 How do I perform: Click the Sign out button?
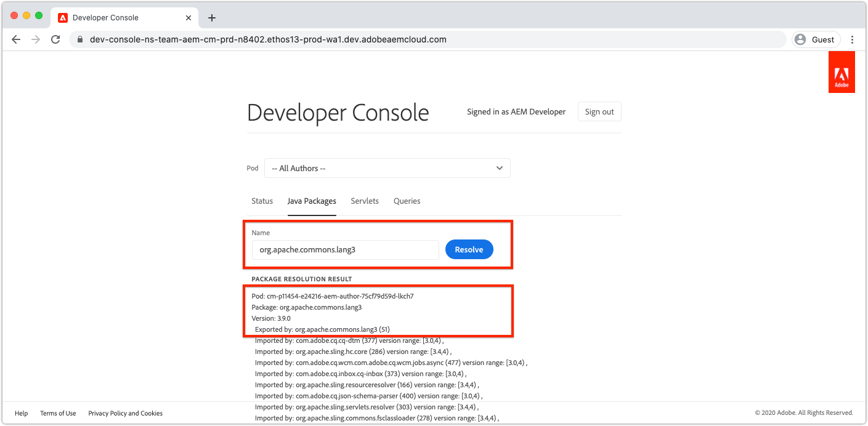point(599,111)
